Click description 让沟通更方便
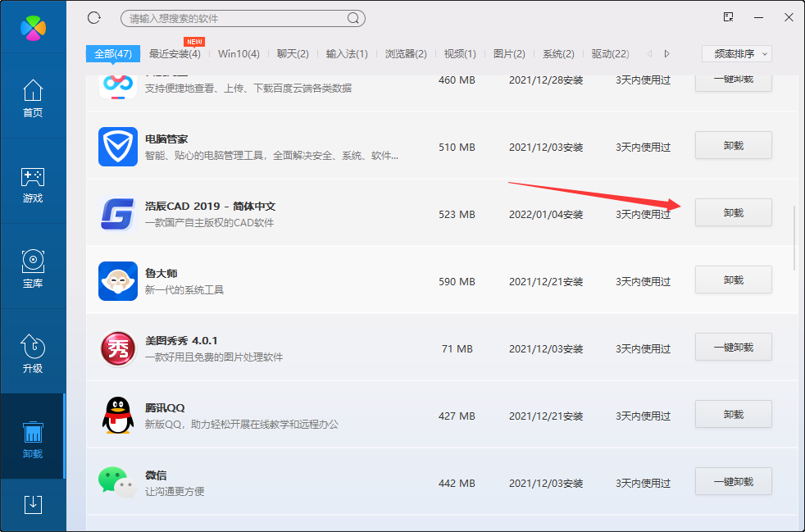 [x=175, y=492]
